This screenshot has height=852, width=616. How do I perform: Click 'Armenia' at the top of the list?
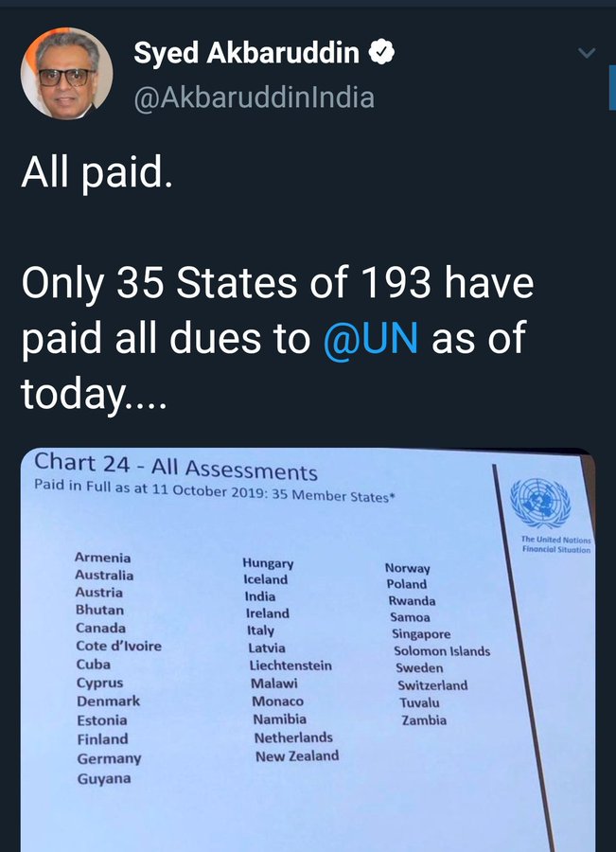[x=102, y=558]
